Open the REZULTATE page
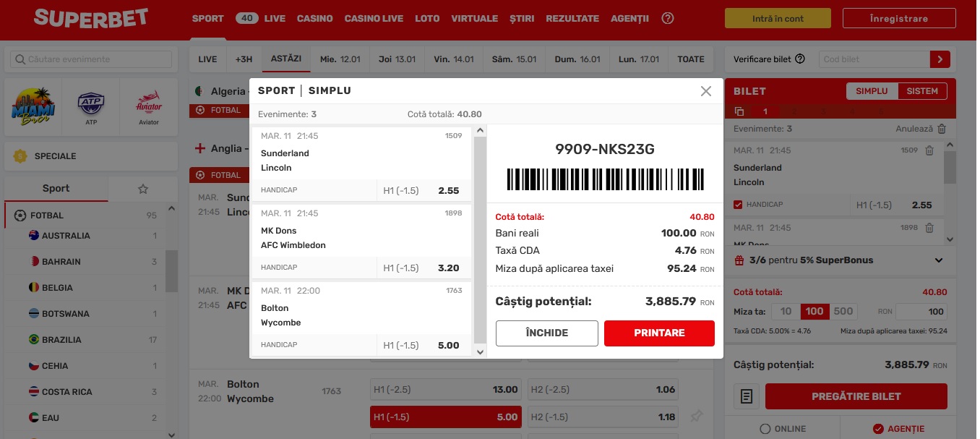The width and height of the screenshot is (980, 439). [x=572, y=19]
